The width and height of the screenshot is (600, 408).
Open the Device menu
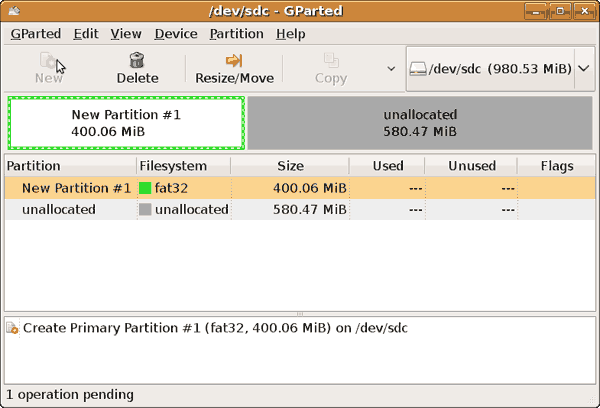(176, 34)
